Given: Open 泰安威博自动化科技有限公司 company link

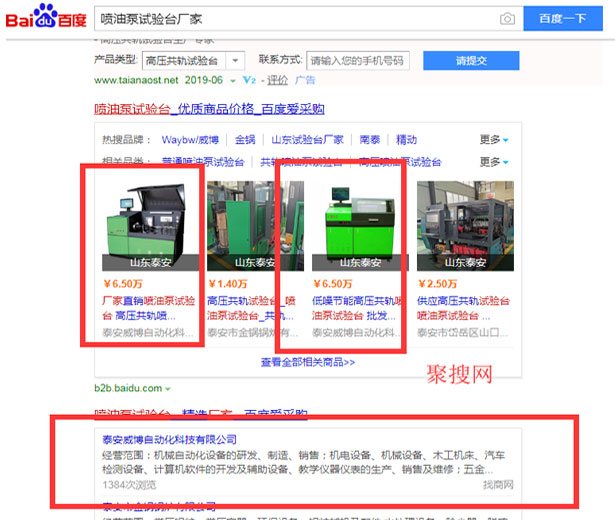Looking at the screenshot, I should pyautogui.click(x=169, y=438).
